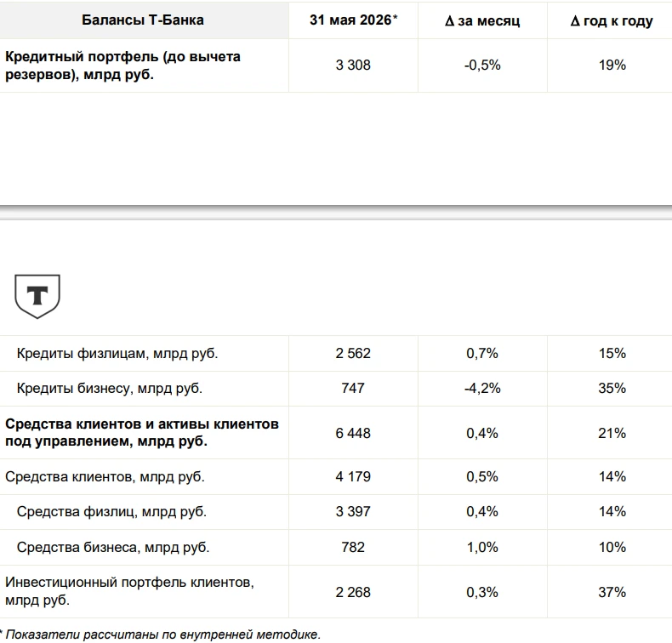Screen dimensions: 672x643
Task: Click the '31 мая 2026*' column header
Action: point(354,20)
